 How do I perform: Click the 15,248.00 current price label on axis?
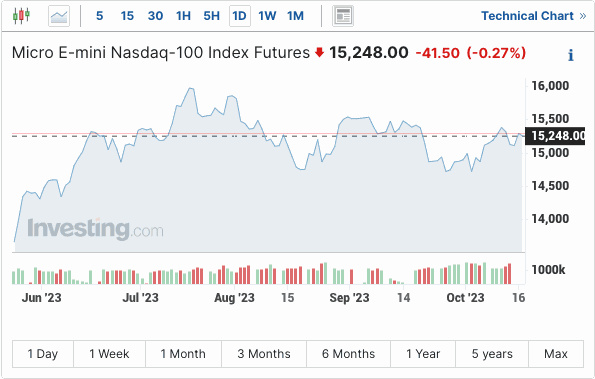coord(555,136)
